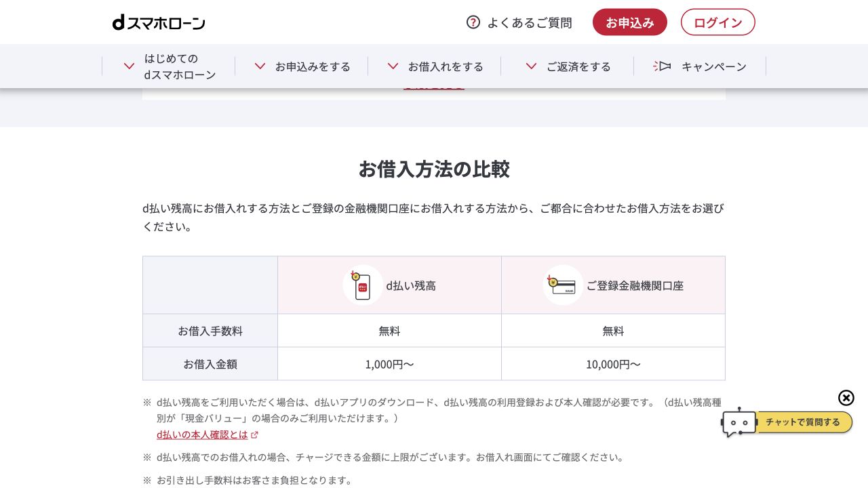Click the 10,000円〜 table cell
Viewport: 868px width, 488px height.
pos(613,364)
